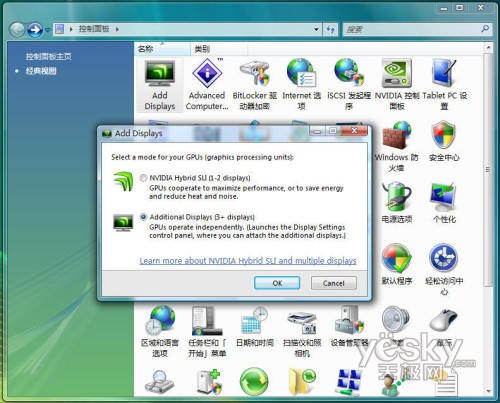Click Cancel in Add Displays dialog
500x403 pixels.
tap(334, 283)
